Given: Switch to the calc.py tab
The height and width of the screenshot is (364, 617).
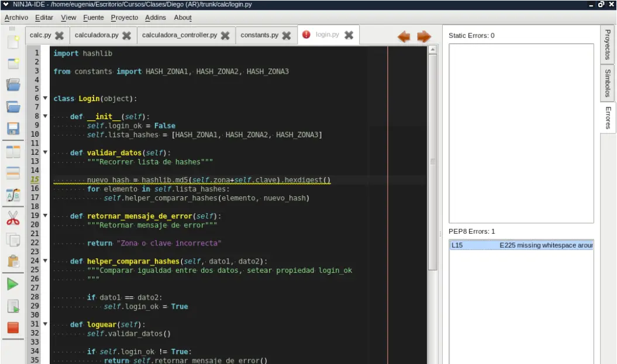Looking at the screenshot, I should tap(40, 35).
